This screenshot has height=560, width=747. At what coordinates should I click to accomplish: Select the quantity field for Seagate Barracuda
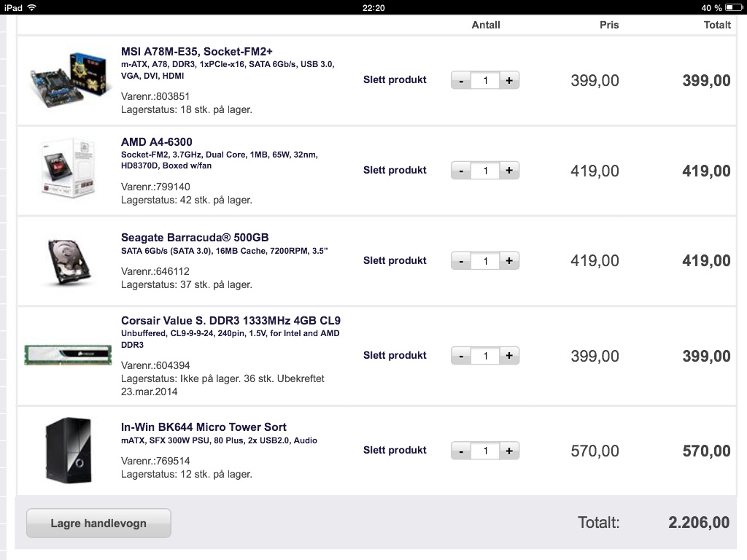click(485, 261)
